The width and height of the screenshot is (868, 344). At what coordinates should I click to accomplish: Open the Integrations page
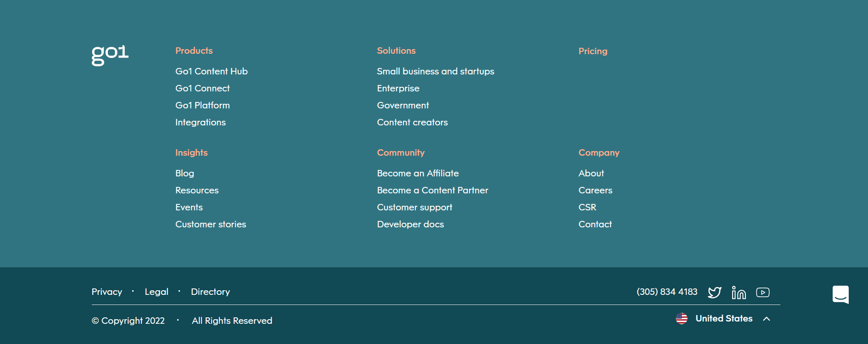tap(200, 122)
